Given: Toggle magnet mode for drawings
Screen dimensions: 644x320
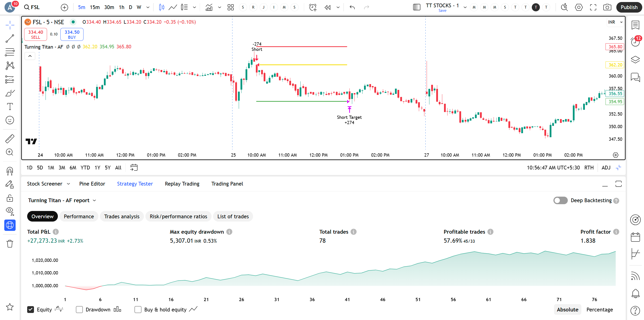Looking at the screenshot, I should 10,171.
